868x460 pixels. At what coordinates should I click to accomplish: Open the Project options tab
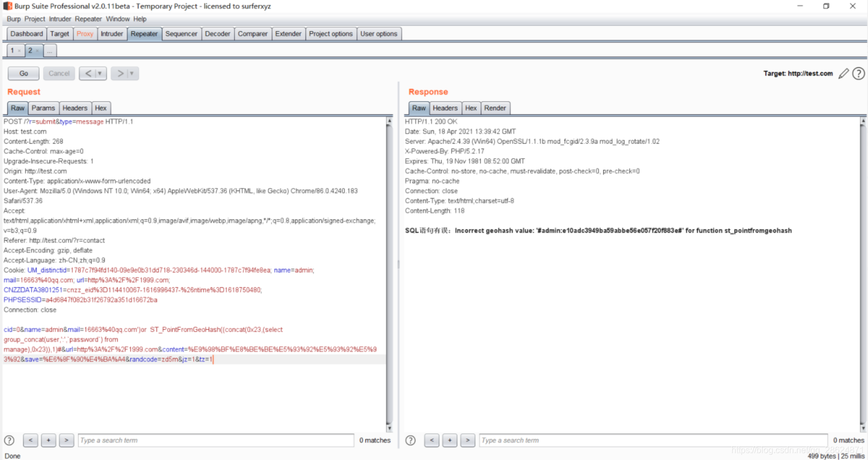pos(331,34)
